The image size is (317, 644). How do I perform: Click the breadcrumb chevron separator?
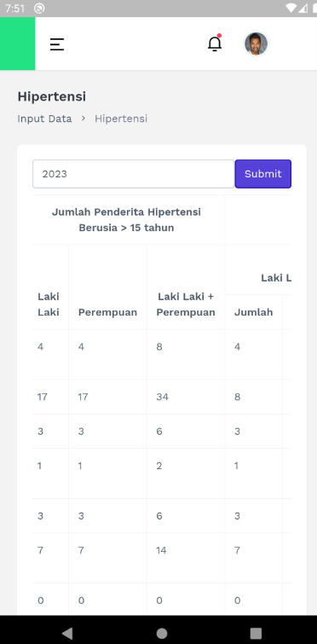click(84, 119)
